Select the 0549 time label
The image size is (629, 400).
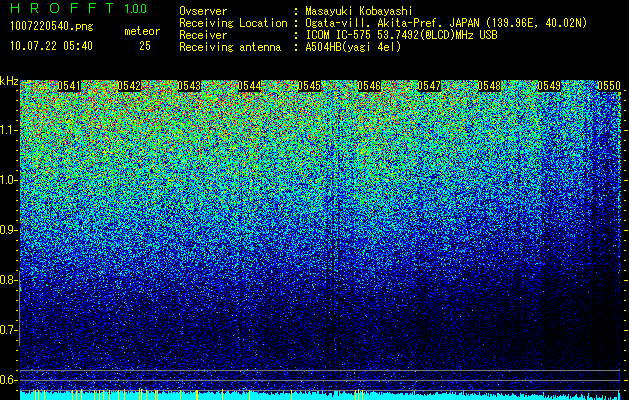click(x=549, y=86)
